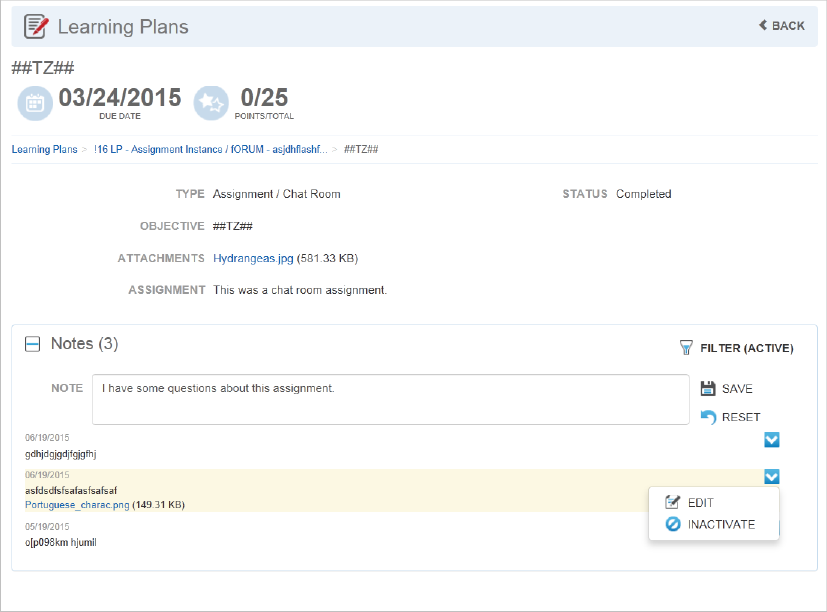827x612 pixels.
Task: Open !16 LP - Assignment Instance breadcrumb
Action: 210,149
